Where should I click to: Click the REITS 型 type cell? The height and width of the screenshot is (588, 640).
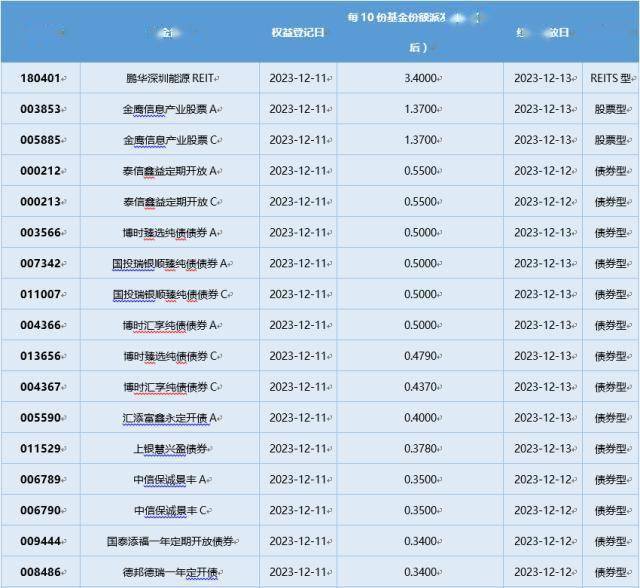tap(611, 78)
